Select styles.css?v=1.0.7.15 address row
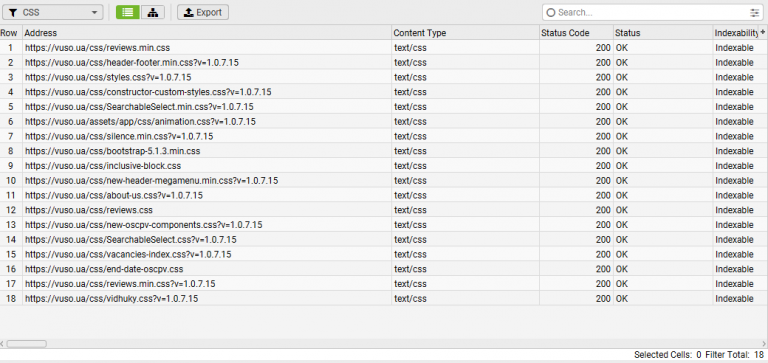768x363 pixels. click(x=207, y=77)
